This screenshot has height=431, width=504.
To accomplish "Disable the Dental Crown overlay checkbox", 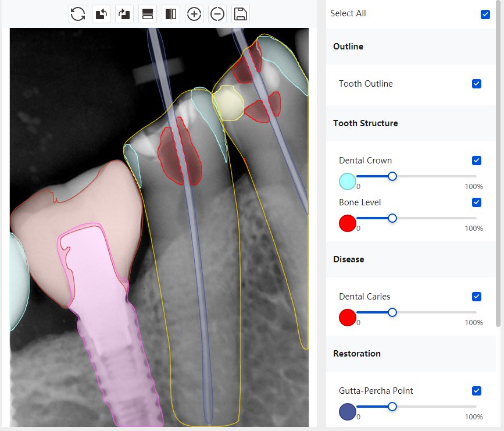I will click(x=477, y=161).
